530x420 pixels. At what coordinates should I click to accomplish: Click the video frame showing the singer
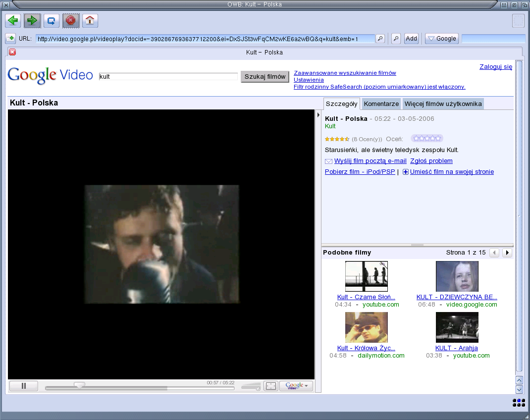pos(162,244)
